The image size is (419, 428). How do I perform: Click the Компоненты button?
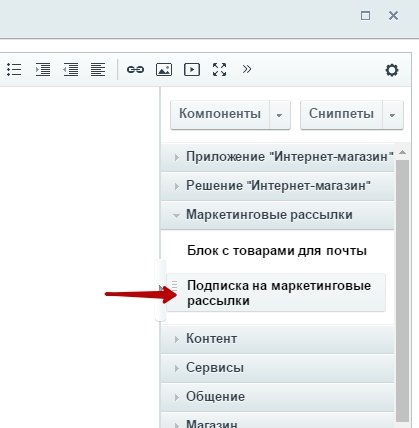click(x=220, y=114)
